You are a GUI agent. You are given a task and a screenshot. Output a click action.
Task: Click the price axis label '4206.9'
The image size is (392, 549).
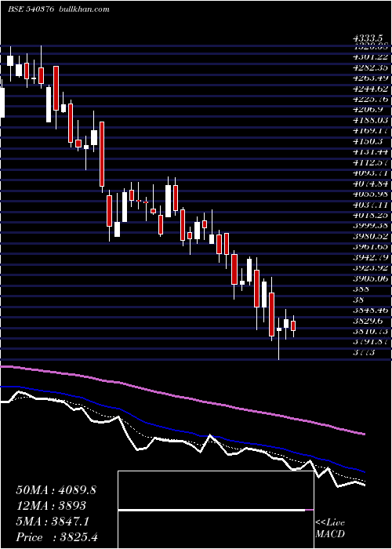click(x=368, y=110)
